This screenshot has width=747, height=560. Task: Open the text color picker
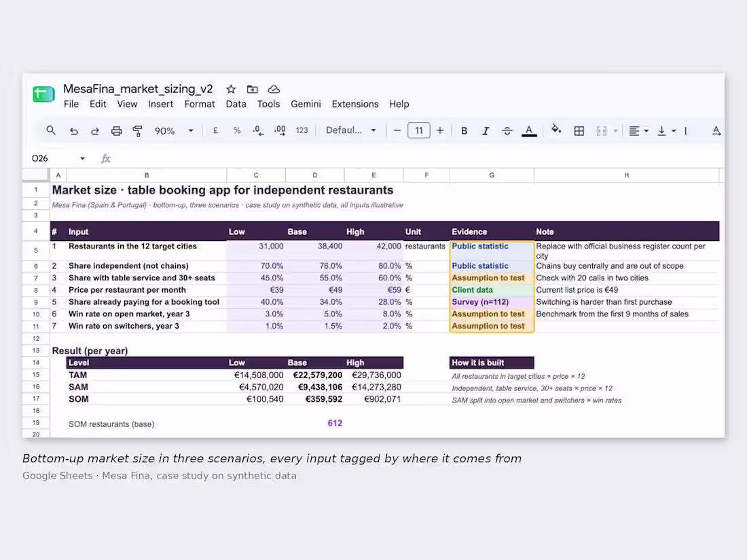(529, 131)
